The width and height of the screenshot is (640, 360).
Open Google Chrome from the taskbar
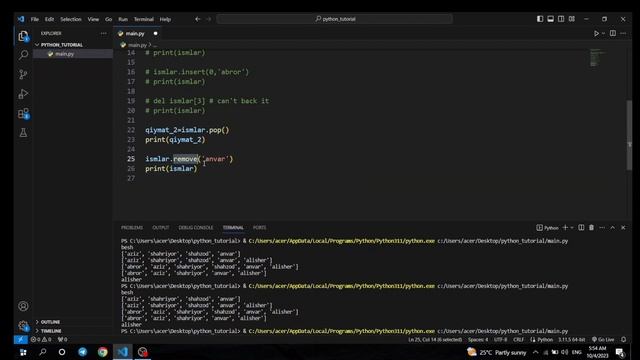pyautogui.click(x=102, y=352)
